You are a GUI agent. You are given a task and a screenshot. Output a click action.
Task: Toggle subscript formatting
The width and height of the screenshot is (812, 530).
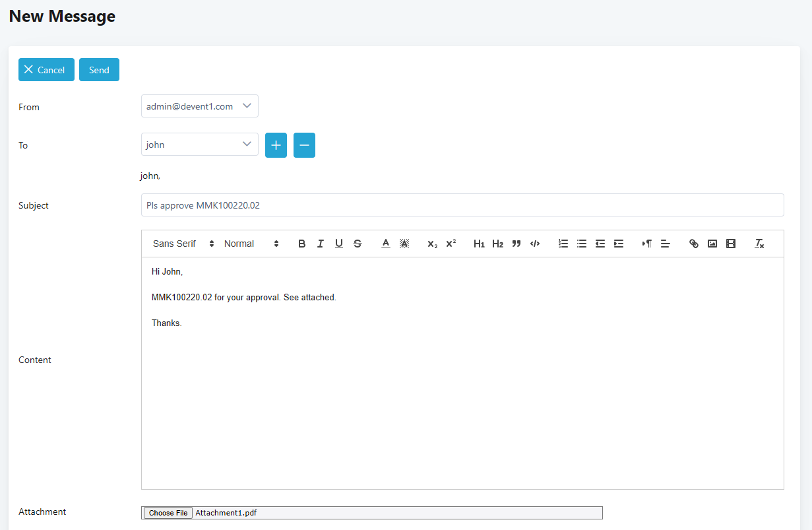click(432, 244)
